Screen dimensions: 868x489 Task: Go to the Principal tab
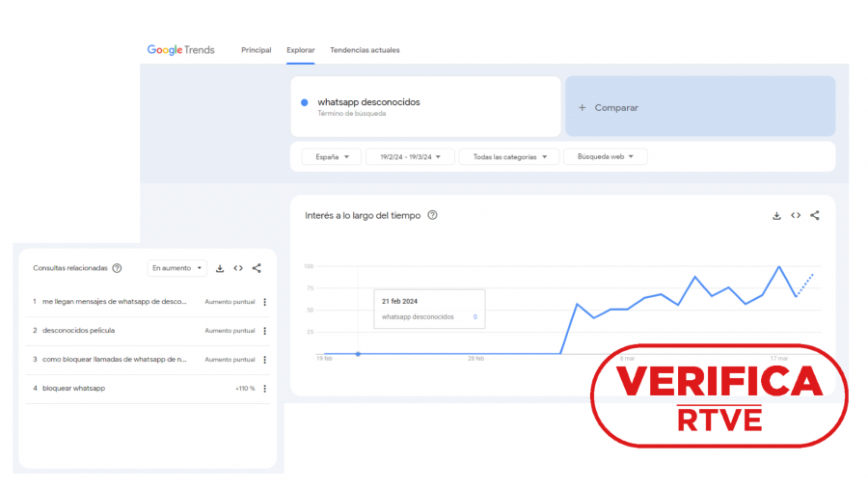click(257, 50)
